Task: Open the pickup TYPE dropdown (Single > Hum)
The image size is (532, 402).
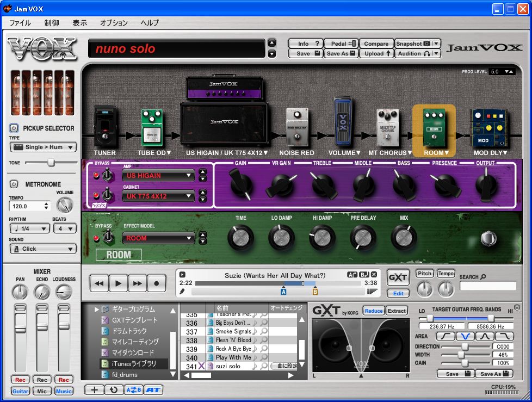Action: click(43, 147)
